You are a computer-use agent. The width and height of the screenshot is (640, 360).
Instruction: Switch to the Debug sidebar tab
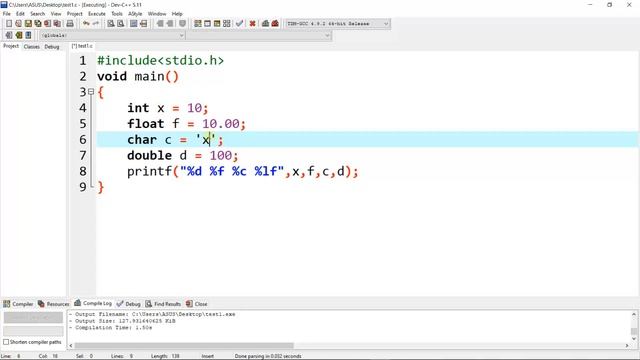pyautogui.click(x=52, y=47)
